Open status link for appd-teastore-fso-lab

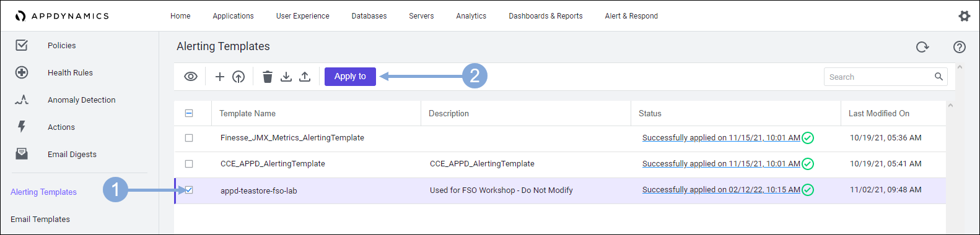pyautogui.click(x=721, y=190)
